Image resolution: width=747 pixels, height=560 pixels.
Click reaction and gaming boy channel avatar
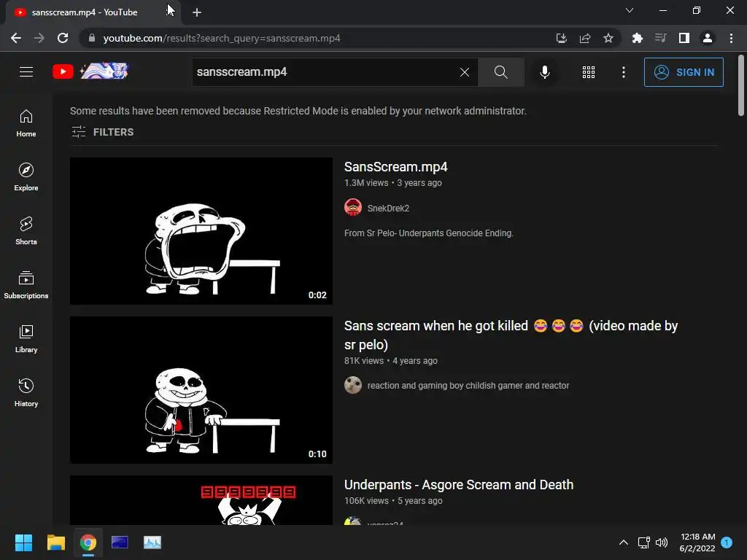pos(353,385)
